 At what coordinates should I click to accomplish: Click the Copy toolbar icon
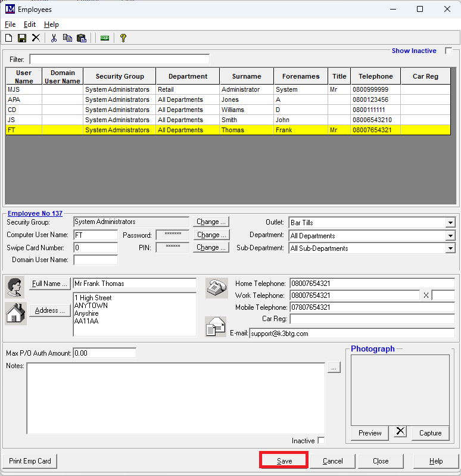[x=67, y=38]
